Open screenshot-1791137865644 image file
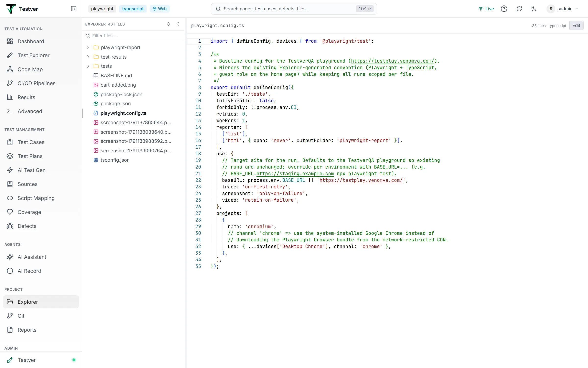 tap(134, 122)
